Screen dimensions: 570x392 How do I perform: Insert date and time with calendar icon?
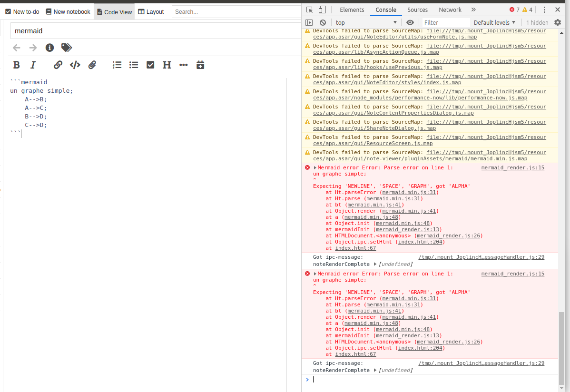click(x=200, y=65)
